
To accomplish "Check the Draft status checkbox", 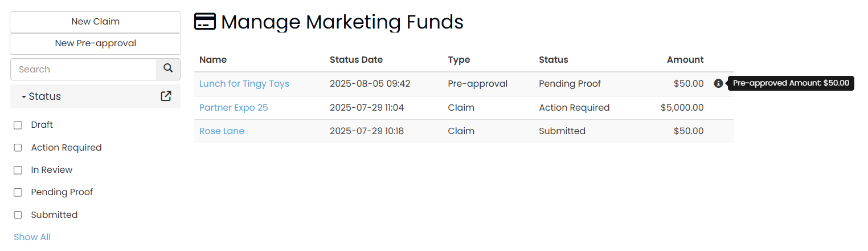I will pos(18,125).
